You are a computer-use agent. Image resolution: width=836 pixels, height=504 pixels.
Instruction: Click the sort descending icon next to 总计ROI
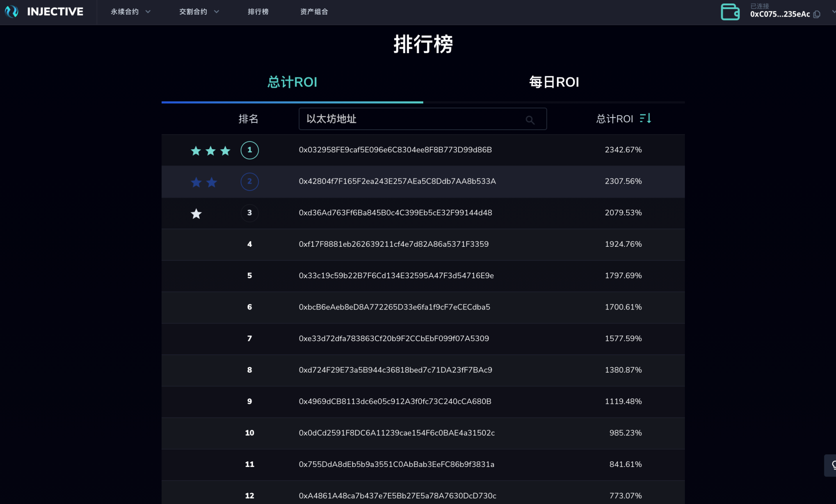(x=646, y=118)
